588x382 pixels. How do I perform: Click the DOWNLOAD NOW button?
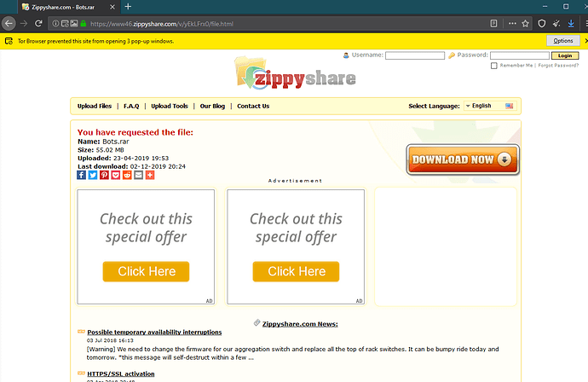click(x=463, y=159)
